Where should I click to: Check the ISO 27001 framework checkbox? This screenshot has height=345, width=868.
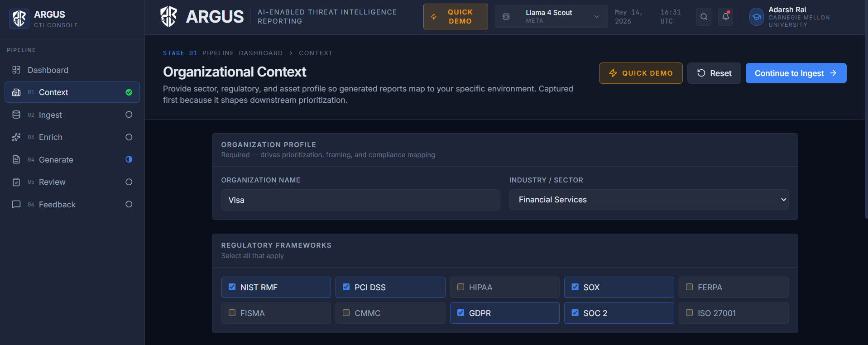point(690,313)
